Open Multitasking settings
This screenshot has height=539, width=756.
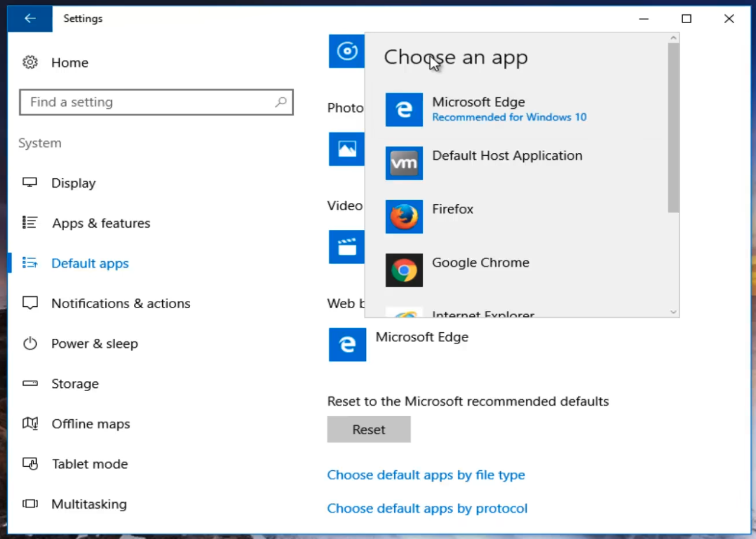[x=89, y=504]
